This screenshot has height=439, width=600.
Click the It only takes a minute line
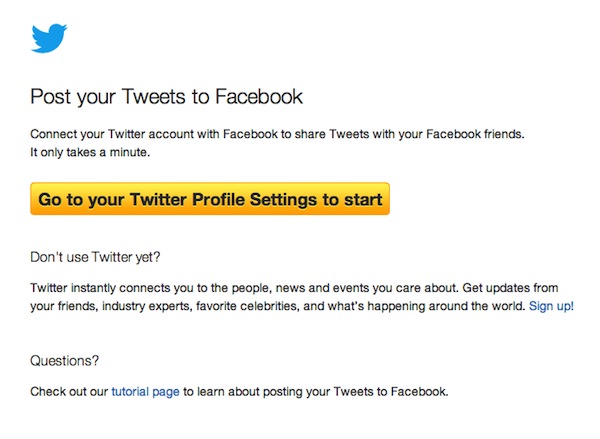89,151
